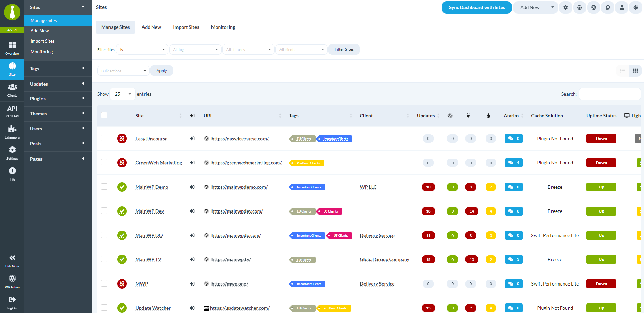This screenshot has width=644, height=313.
Task: Select the Update Watcher row checkbox
Action: point(104,308)
